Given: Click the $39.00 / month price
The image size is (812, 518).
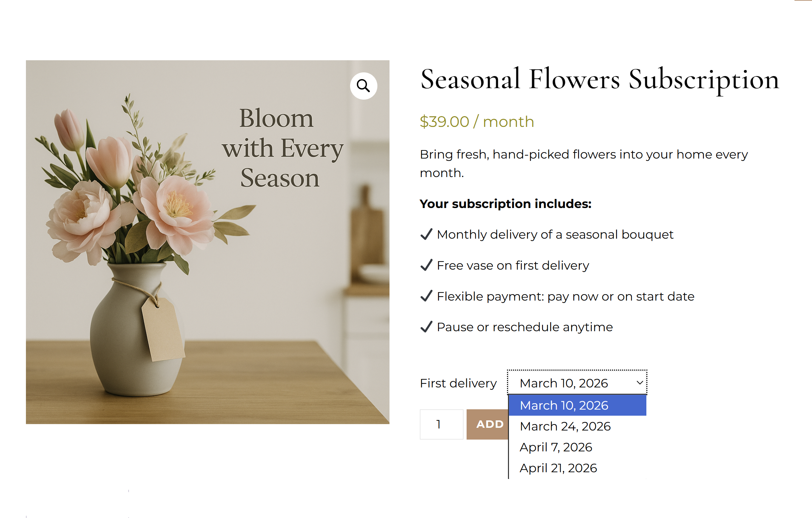Looking at the screenshot, I should [x=477, y=122].
